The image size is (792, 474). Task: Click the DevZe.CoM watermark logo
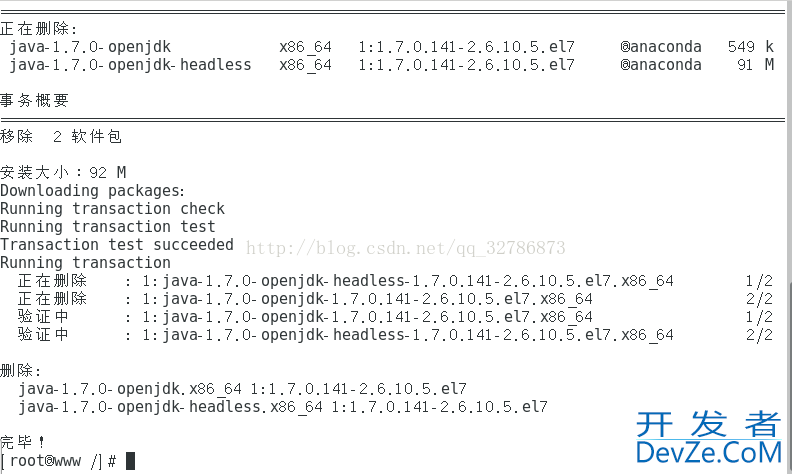click(709, 452)
